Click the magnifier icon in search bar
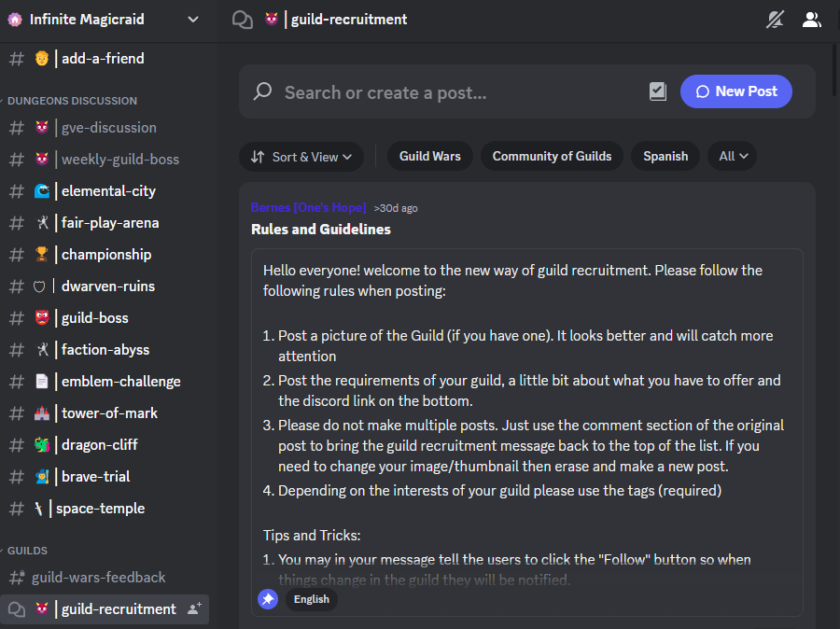The width and height of the screenshot is (840, 629). tap(263, 91)
